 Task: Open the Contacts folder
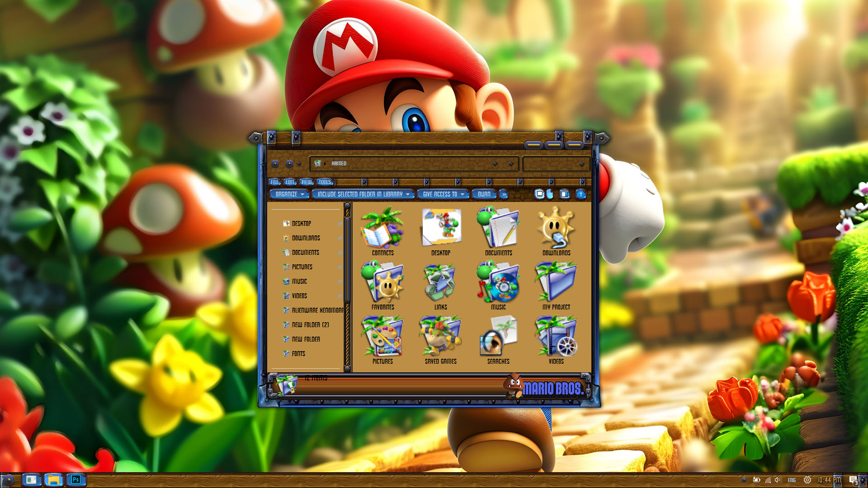point(382,231)
